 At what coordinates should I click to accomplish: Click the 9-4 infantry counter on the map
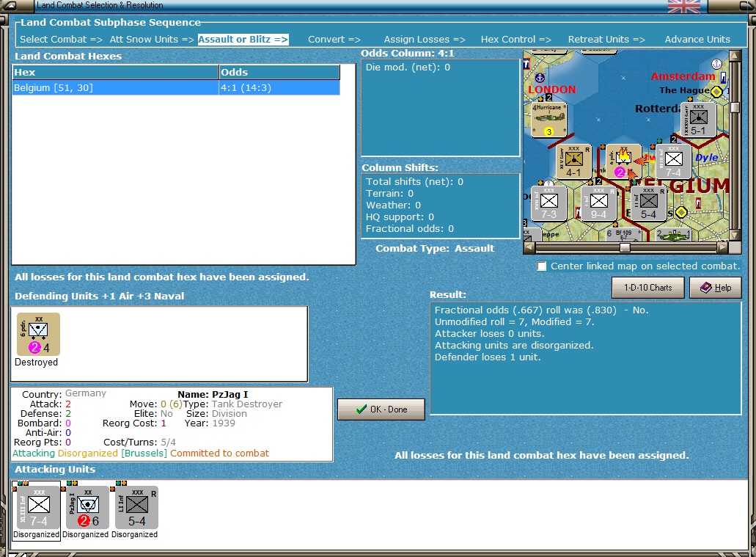599,203
